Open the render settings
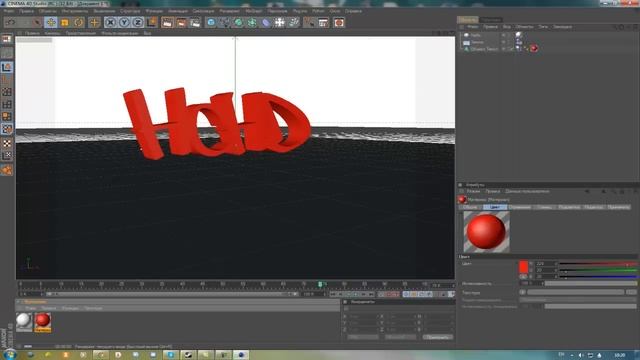Image resolution: width=640 pixels, height=360 pixels. coord(196,22)
